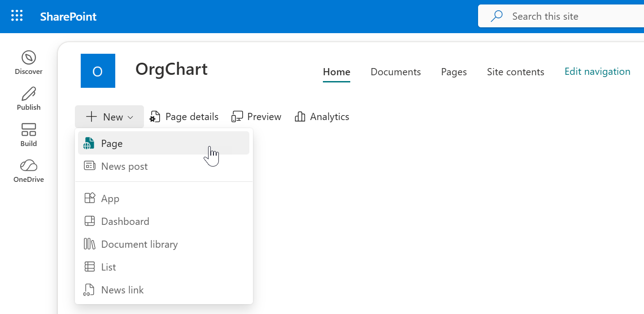Click the Analytics bar chart icon
The width and height of the screenshot is (644, 314).
tap(300, 117)
